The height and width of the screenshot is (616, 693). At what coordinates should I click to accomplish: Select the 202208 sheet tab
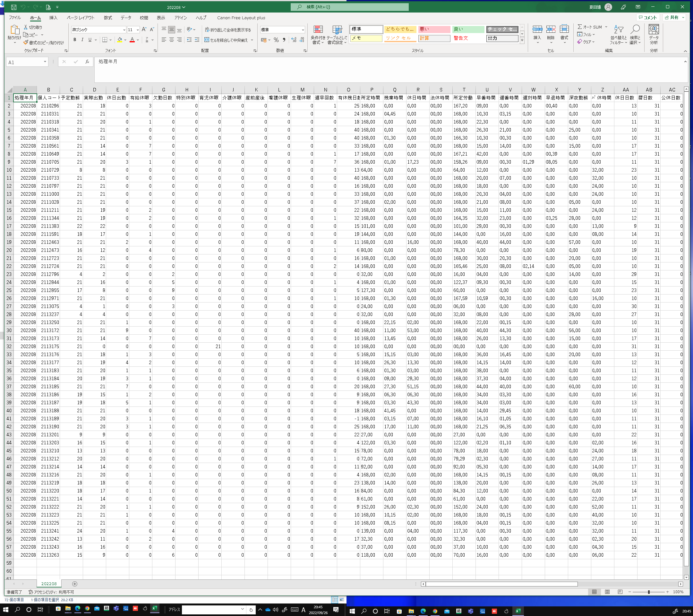coord(49,584)
